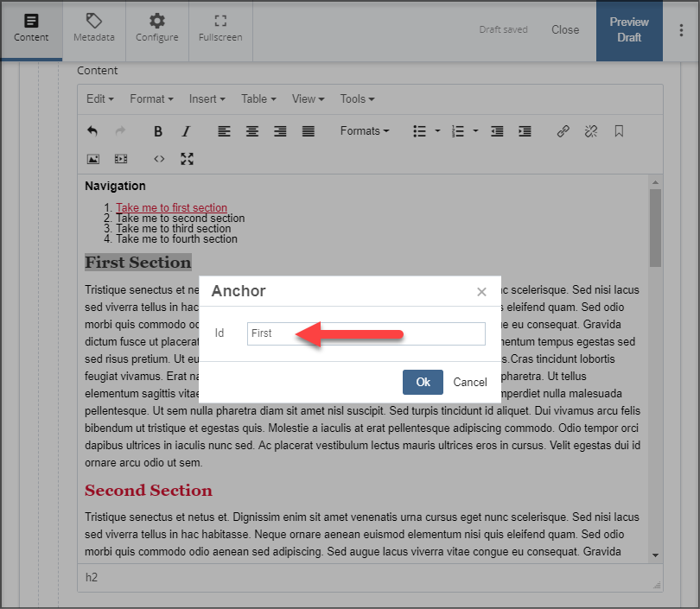Viewport: 700px width, 609px height.
Task: Click the scrollbar down arrow
Action: coord(655,555)
